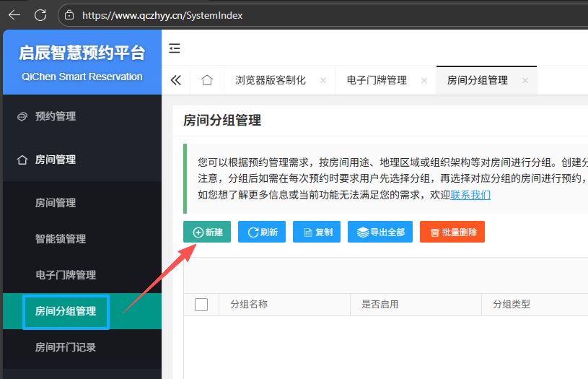The image size is (588, 379).
Task: Close the 电子门牌管理 tab
Action: (424, 81)
